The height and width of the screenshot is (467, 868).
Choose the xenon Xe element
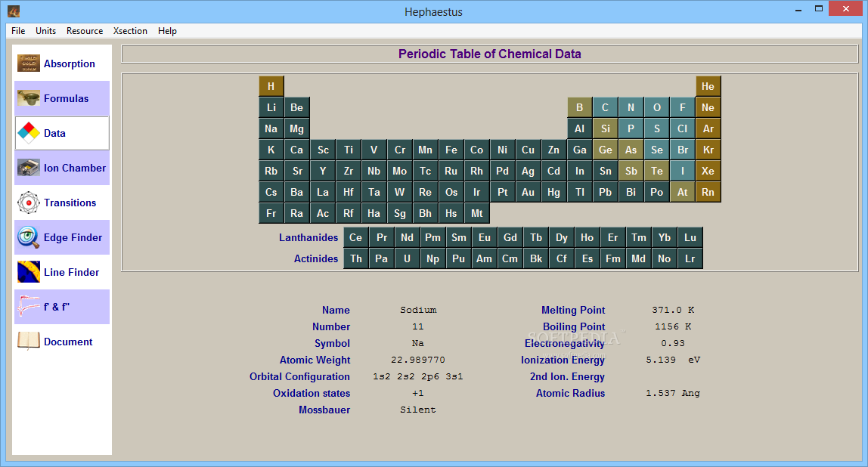pos(708,171)
